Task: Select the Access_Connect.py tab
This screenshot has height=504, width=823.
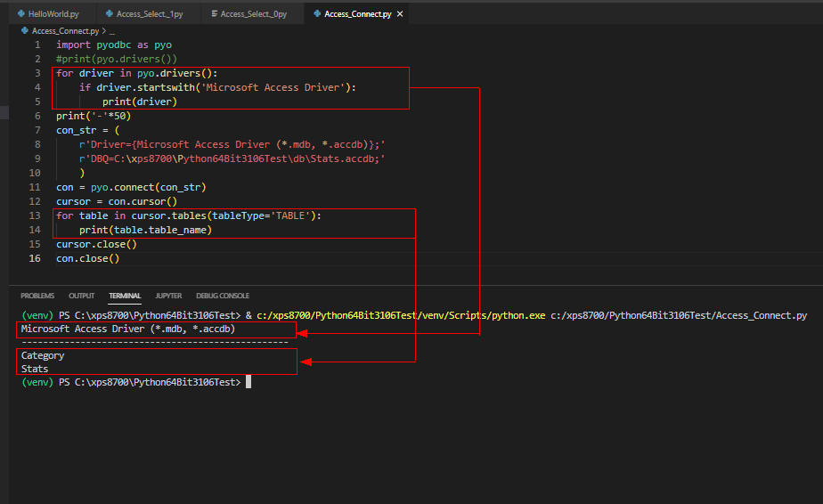Action: (357, 13)
